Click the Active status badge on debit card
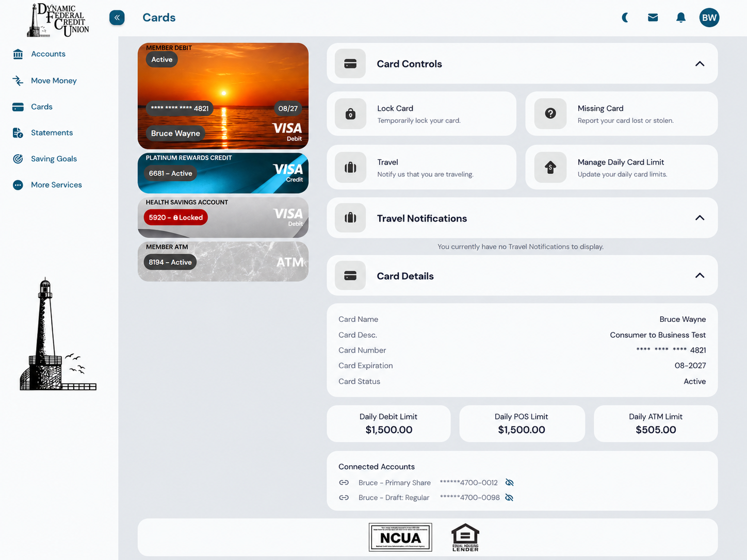 (x=162, y=60)
